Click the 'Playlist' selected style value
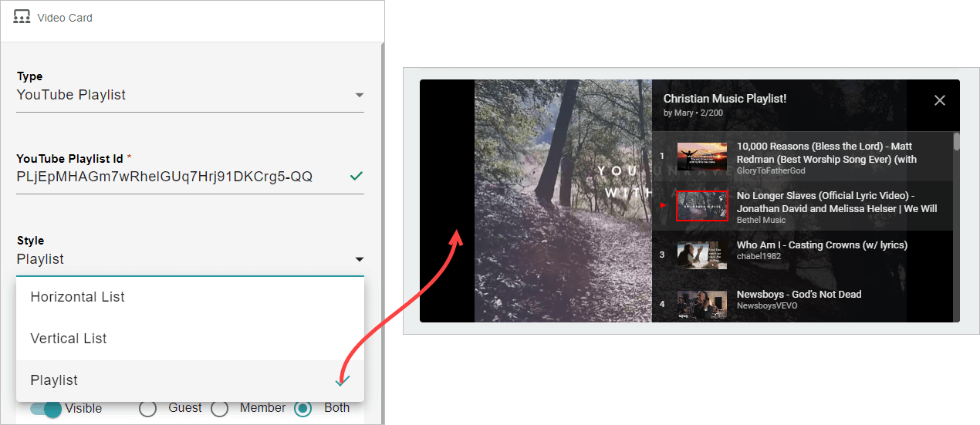 40,259
